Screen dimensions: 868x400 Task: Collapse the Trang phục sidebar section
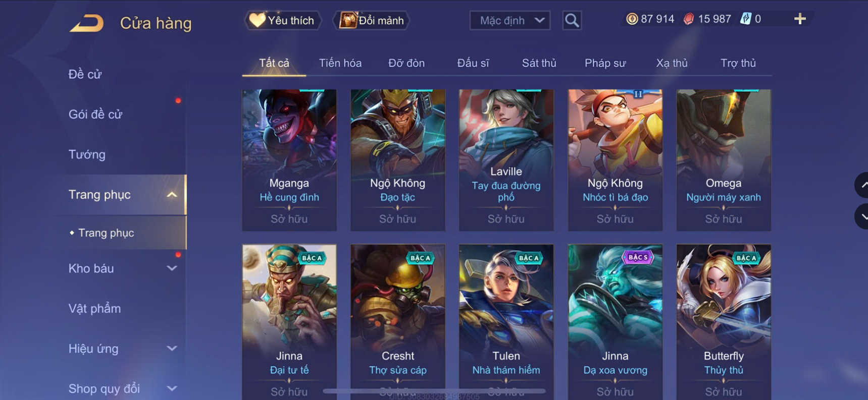[172, 195]
